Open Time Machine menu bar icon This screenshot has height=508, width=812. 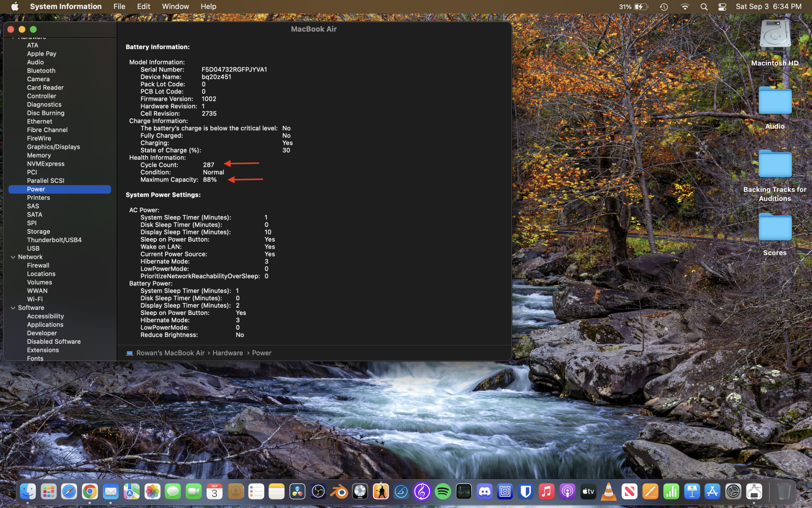(x=664, y=7)
